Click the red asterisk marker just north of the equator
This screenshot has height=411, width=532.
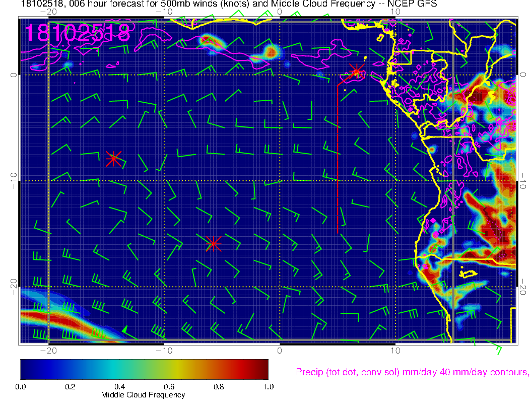click(357, 71)
